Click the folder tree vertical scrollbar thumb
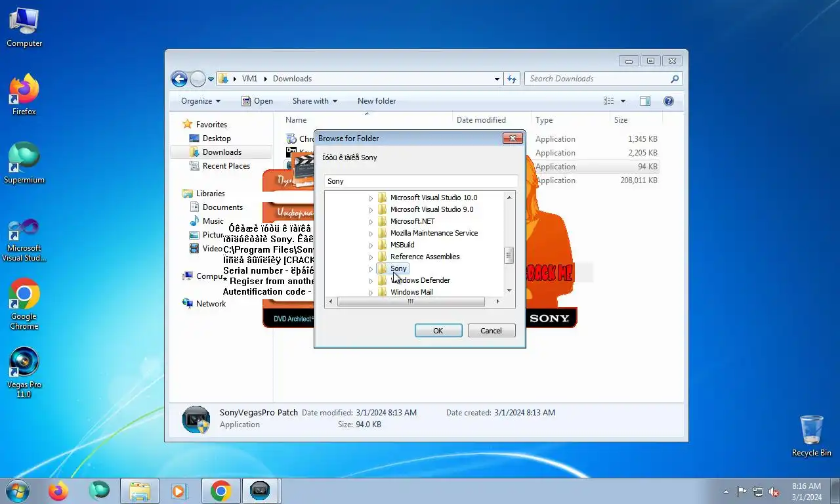Image resolution: width=840 pixels, height=504 pixels. click(x=509, y=255)
